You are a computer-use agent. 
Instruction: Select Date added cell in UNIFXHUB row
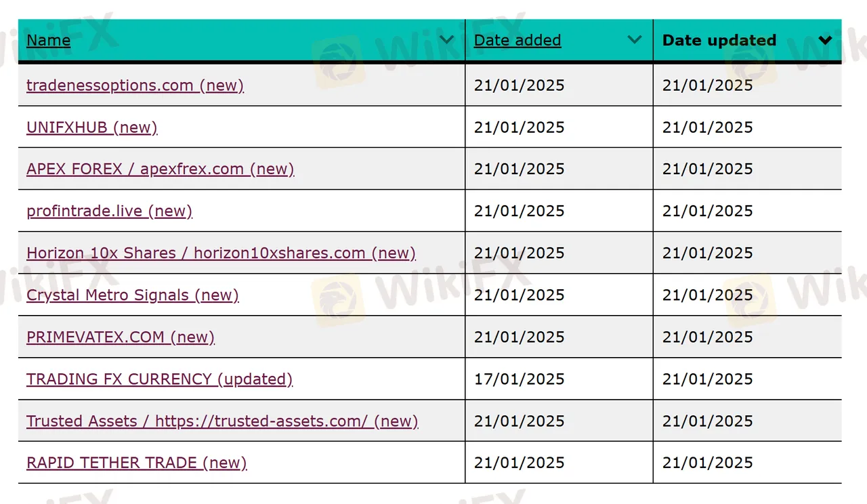coord(559,127)
